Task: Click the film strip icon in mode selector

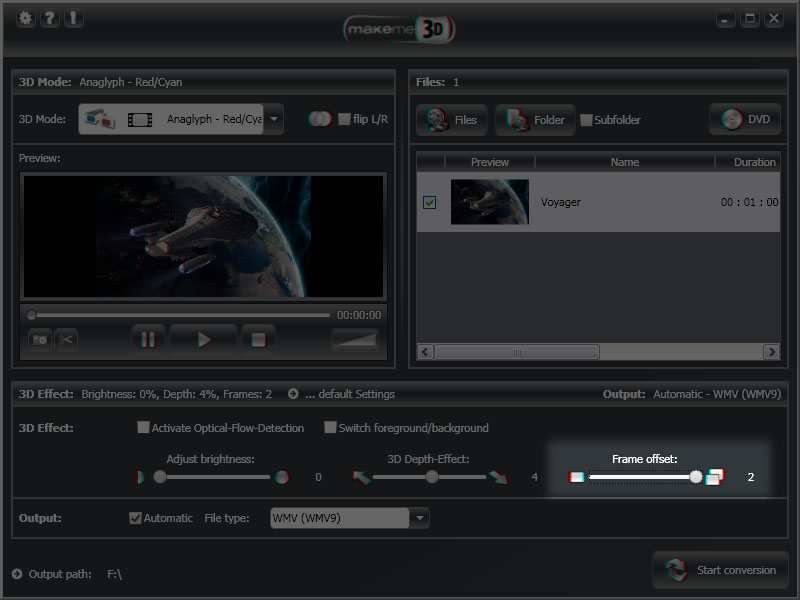Action: tap(140, 120)
